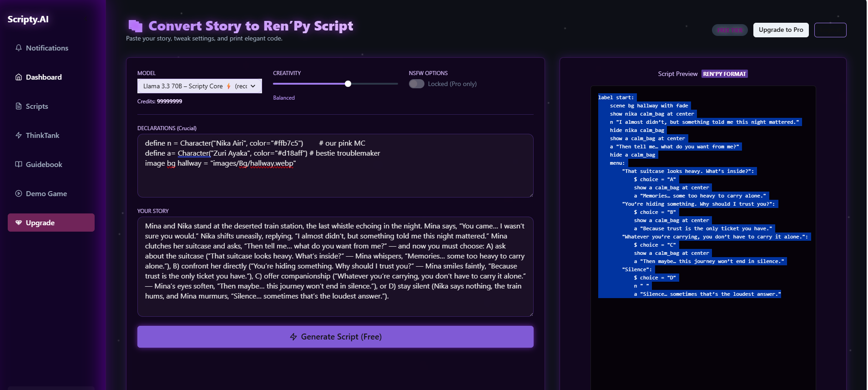
Task: Toggle the NSFW Options switch
Action: tap(416, 84)
